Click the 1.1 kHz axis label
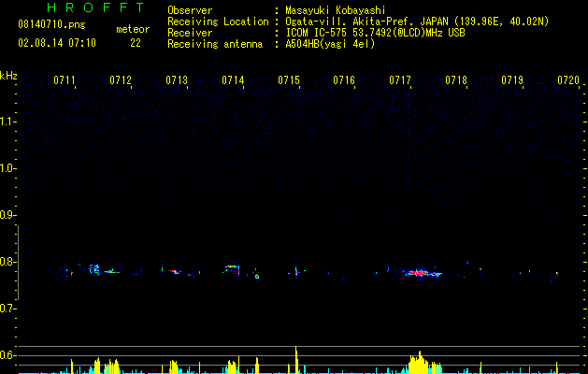The width and height of the screenshot is (588, 374). [7, 122]
